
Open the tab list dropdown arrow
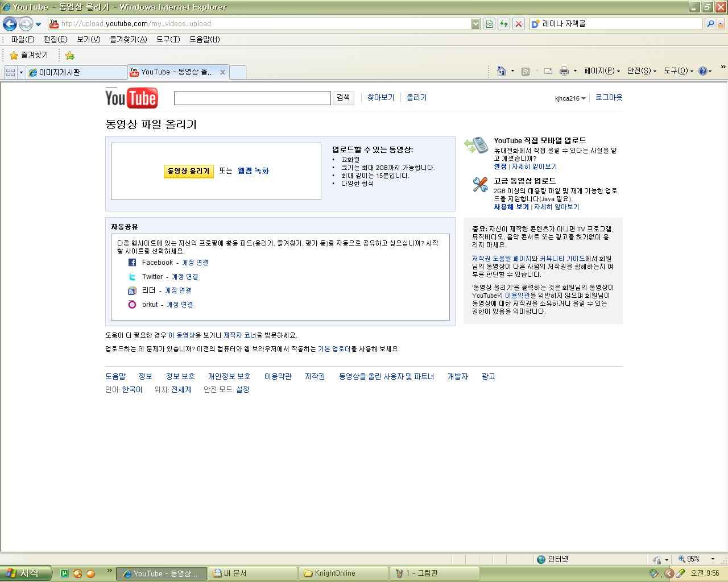21,72
